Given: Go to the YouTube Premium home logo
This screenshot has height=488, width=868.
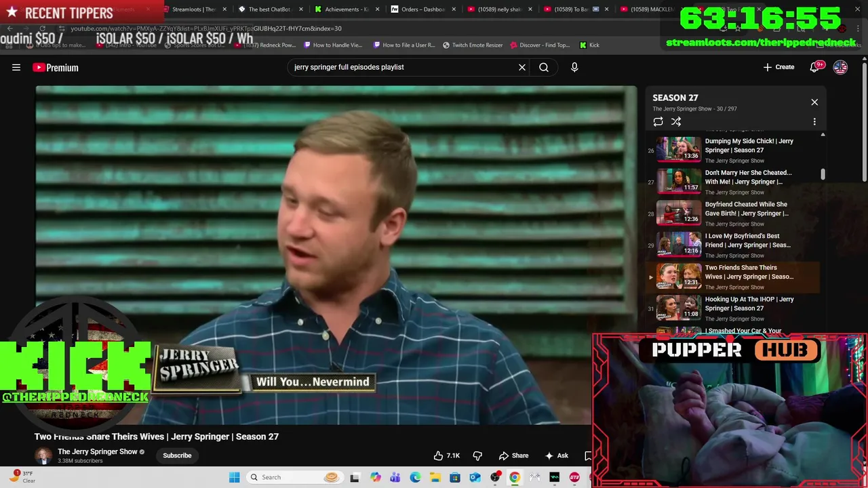Looking at the screenshot, I should (x=56, y=67).
